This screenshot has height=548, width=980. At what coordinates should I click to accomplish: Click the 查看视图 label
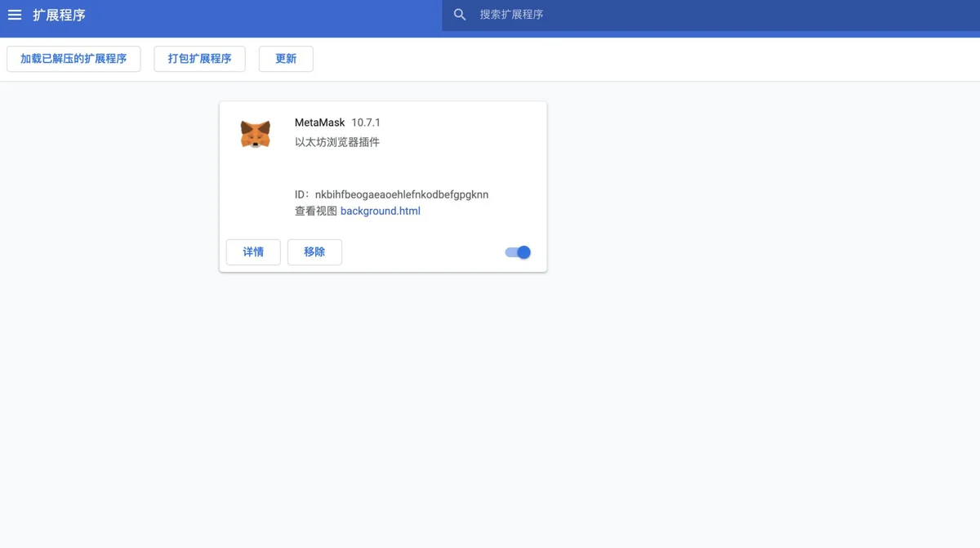[x=316, y=211]
